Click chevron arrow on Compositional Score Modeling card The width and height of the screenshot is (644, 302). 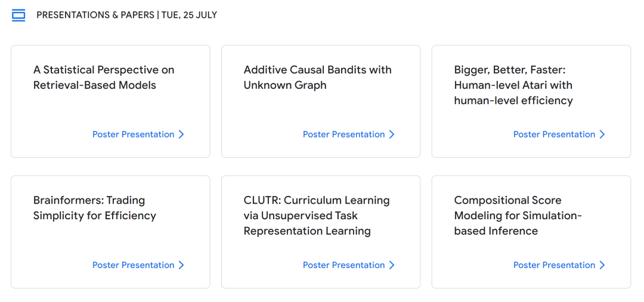tap(602, 265)
